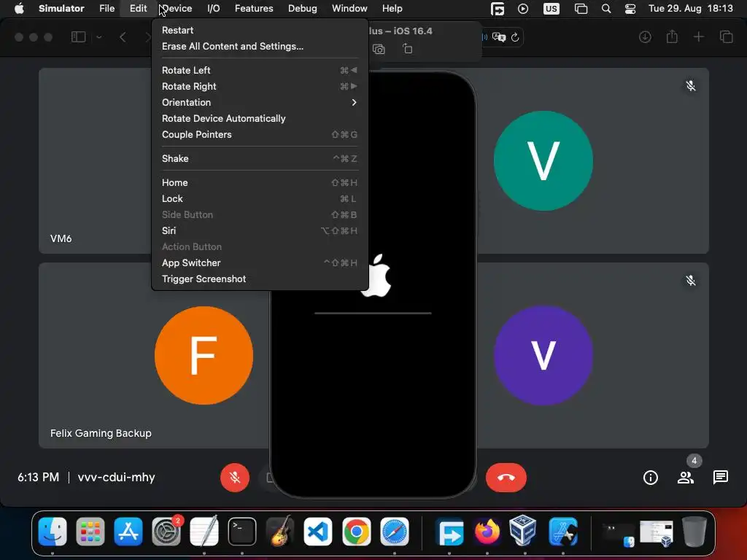
Task: Click the purple V participant avatar
Action: pyautogui.click(x=543, y=355)
